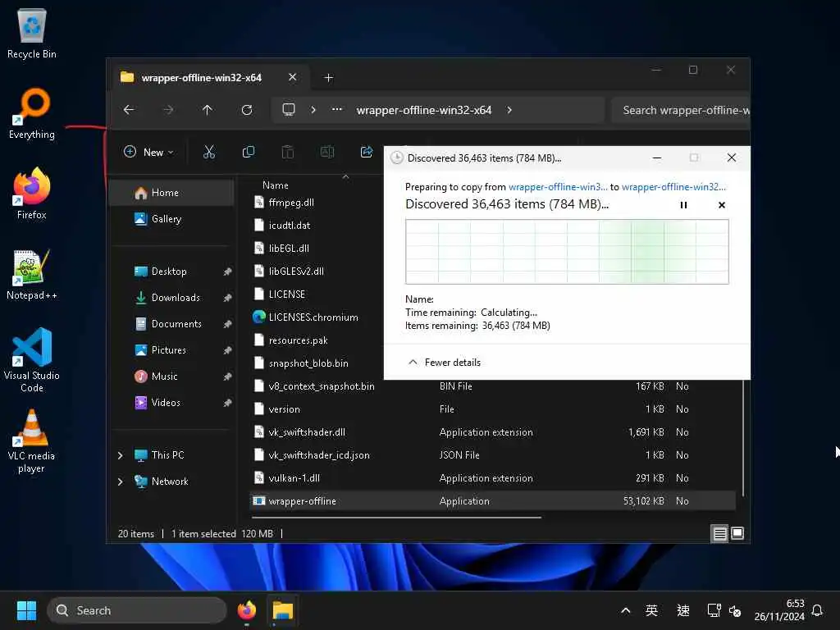Click the Copy icon in Explorer toolbar
The height and width of the screenshot is (630, 840).
click(248, 152)
